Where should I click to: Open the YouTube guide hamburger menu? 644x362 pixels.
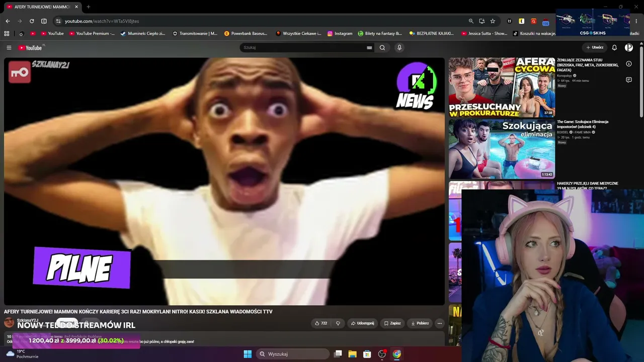point(9,48)
